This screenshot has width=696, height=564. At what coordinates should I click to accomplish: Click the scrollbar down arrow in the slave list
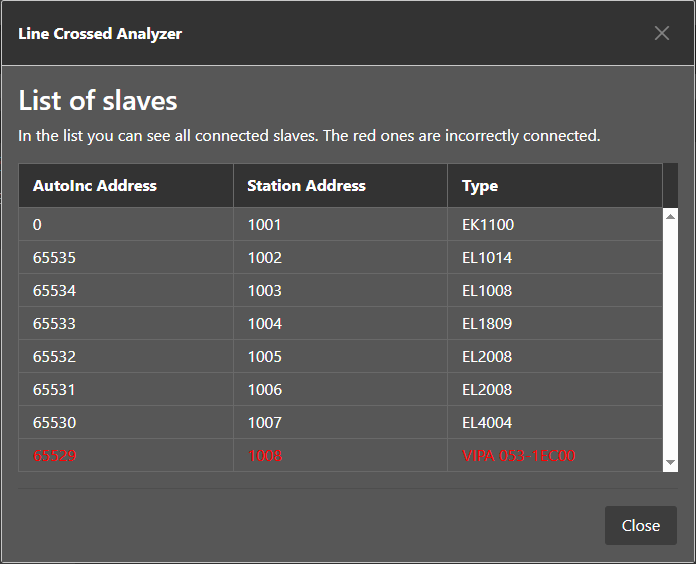(x=670, y=463)
